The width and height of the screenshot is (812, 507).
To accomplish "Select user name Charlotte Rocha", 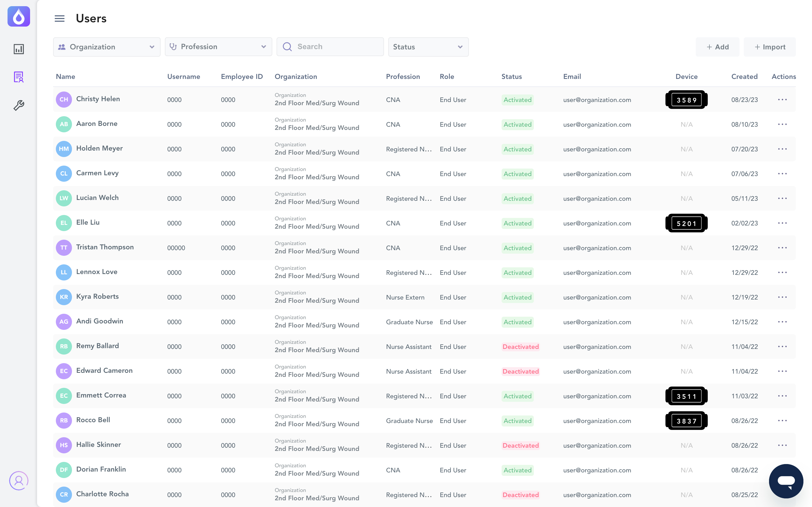I will point(102,494).
